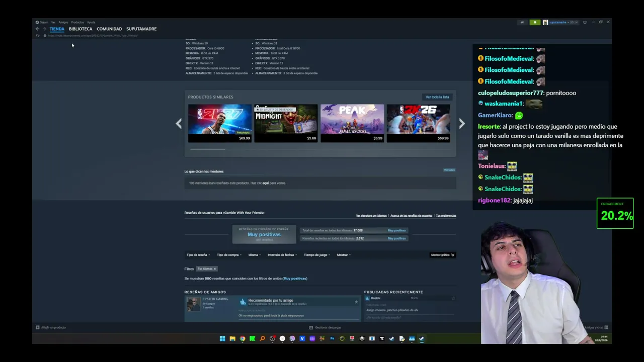Click 'Ver todos' in mentors section

click(449, 170)
